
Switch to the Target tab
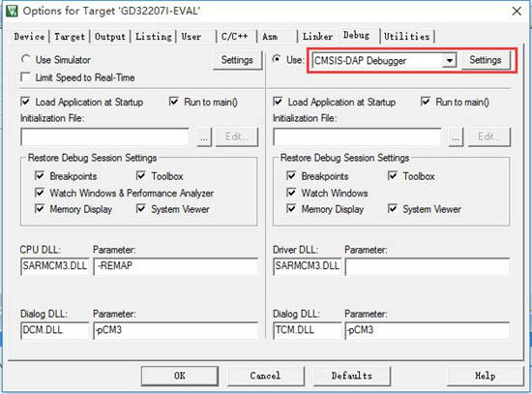tap(70, 37)
